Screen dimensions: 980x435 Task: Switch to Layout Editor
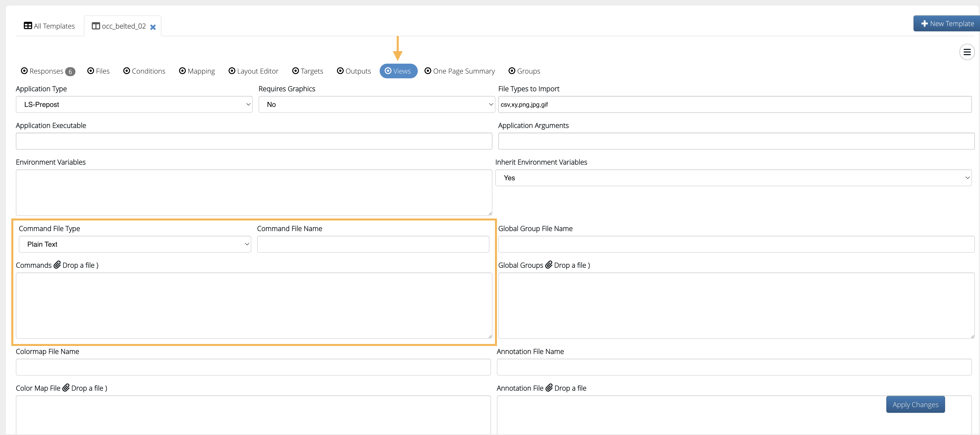(253, 71)
